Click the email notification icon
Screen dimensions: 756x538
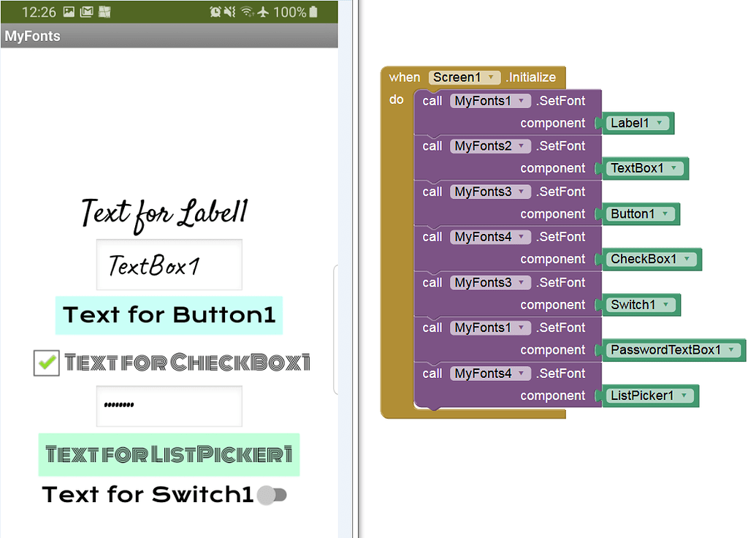[85, 12]
